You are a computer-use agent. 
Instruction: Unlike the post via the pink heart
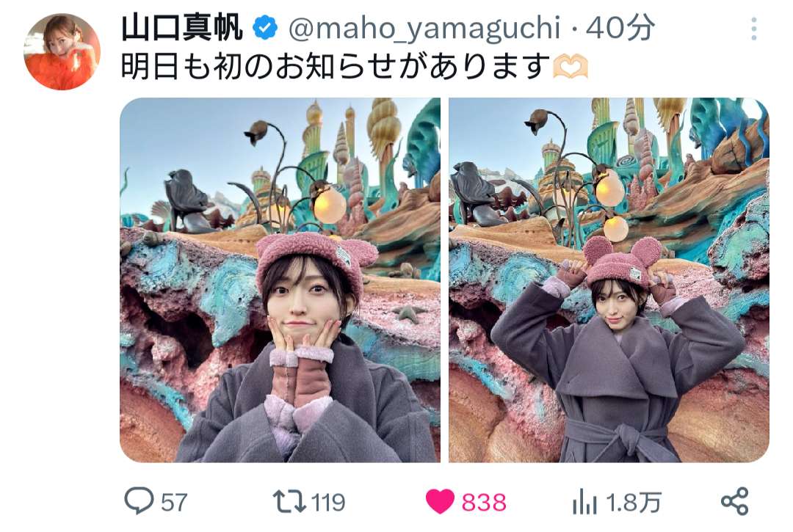(440, 501)
